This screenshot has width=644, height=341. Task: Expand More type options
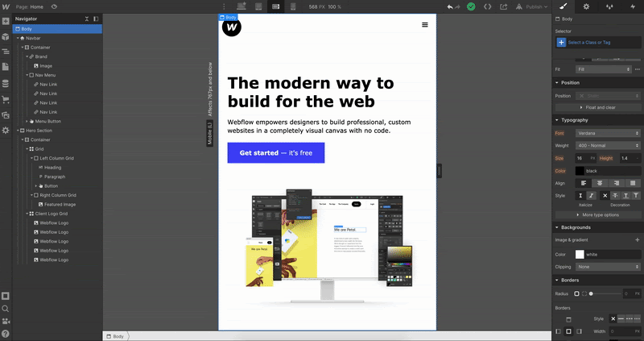[597, 214]
